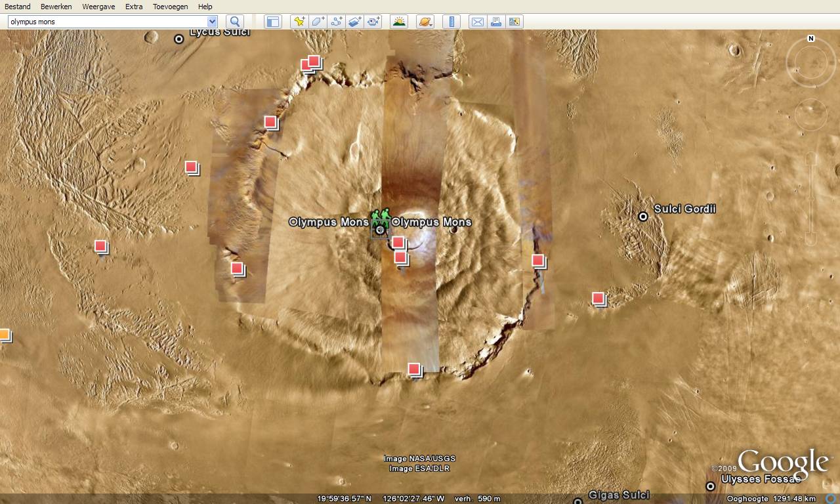Add a path with the toolbar tool
This screenshot has width=840, height=504.
pos(337,22)
